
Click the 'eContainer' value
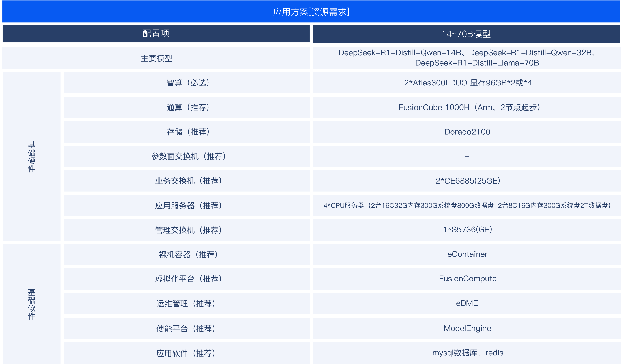click(467, 254)
